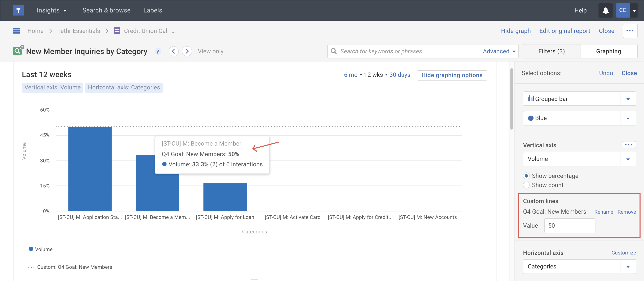The width and height of the screenshot is (644, 281).
Task: Expand the Grouped bar chart type dropdown
Action: pyautogui.click(x=628, y=99)
